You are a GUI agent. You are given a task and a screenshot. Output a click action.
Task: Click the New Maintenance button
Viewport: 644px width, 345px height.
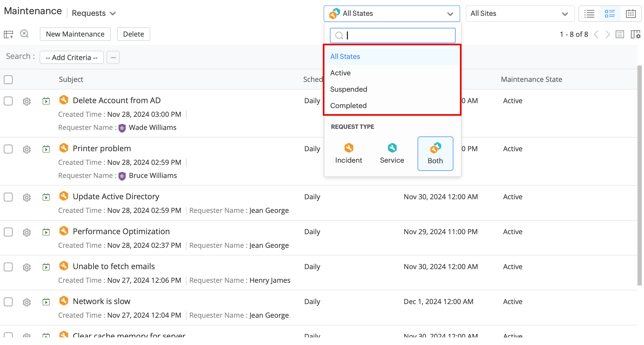coord(75,34)
